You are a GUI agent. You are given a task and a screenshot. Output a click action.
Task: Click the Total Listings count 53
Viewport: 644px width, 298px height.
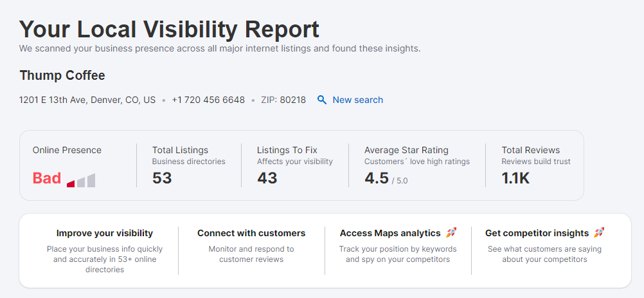click(x=162, y=178)
